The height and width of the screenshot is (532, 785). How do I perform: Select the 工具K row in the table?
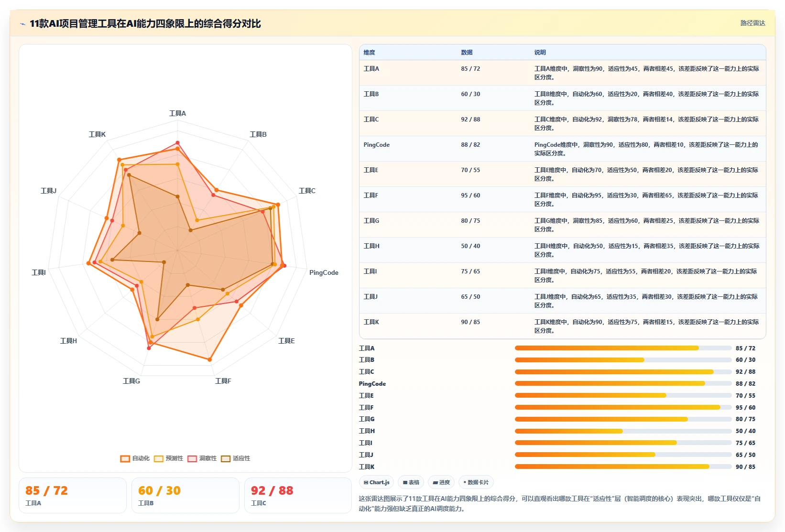[562, 326]
